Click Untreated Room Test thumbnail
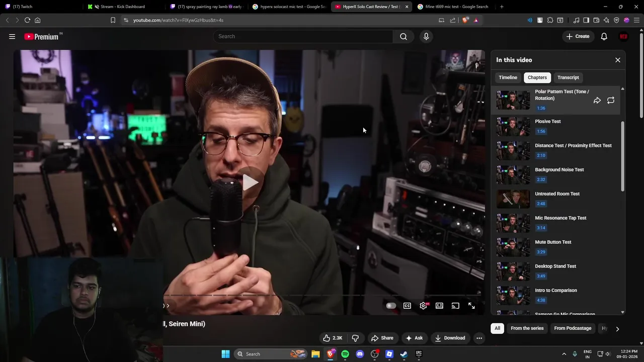 (513, 199)
